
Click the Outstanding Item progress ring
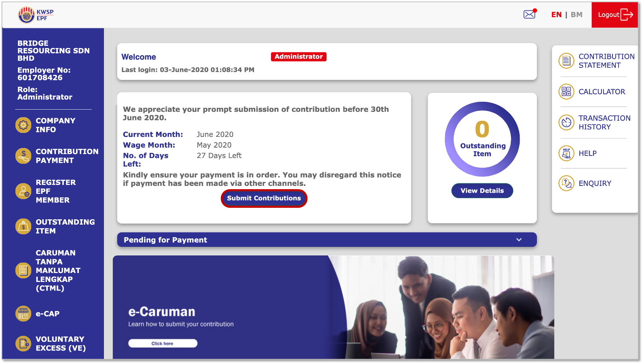(482, 139)
